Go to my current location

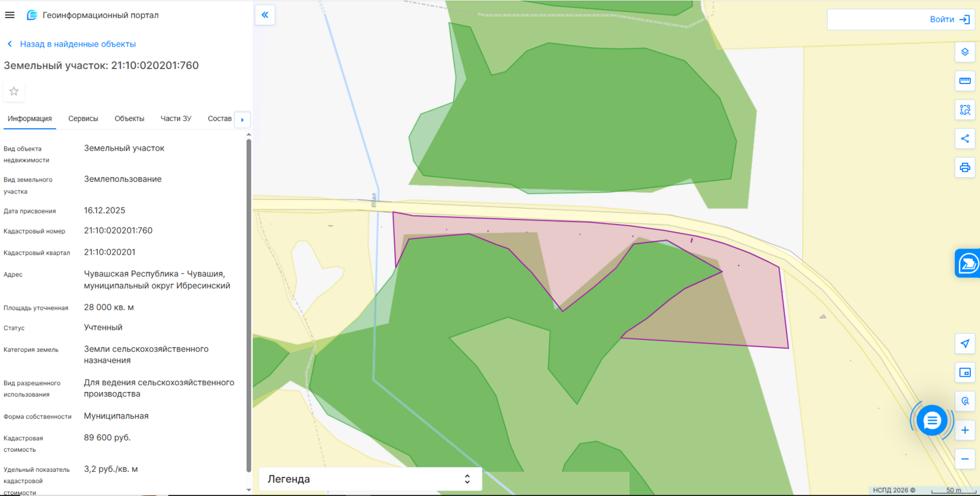[x=965, y=344]
